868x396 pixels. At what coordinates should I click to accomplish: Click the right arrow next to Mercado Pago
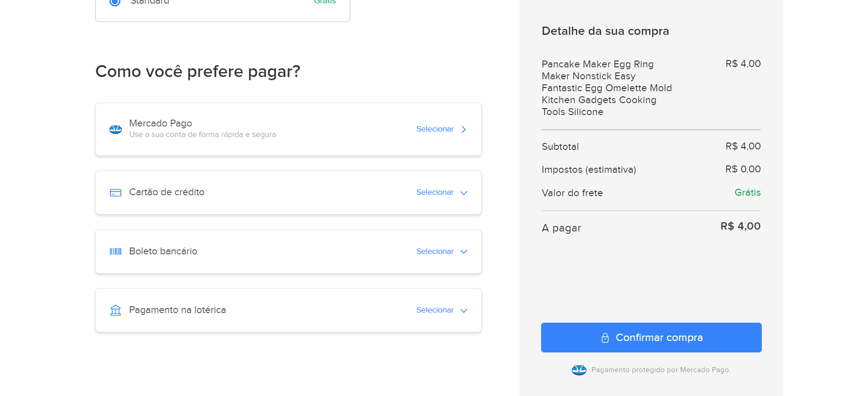[463, 129]
